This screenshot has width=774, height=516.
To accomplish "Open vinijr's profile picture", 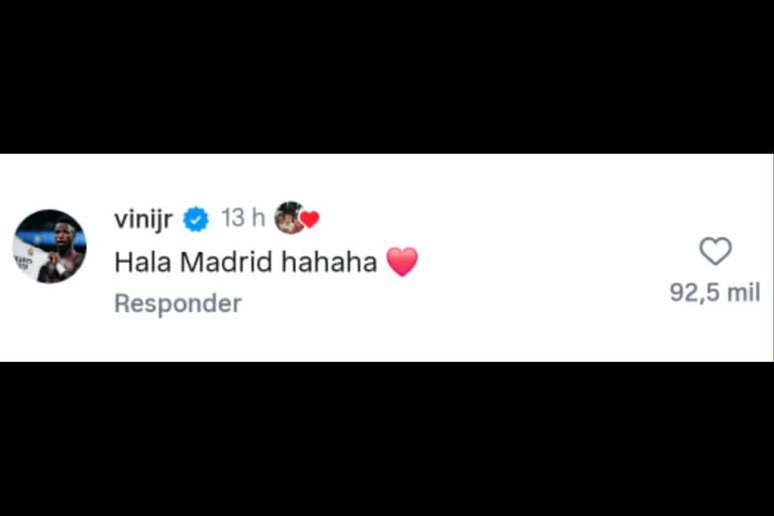I will (x=50, y=246).
